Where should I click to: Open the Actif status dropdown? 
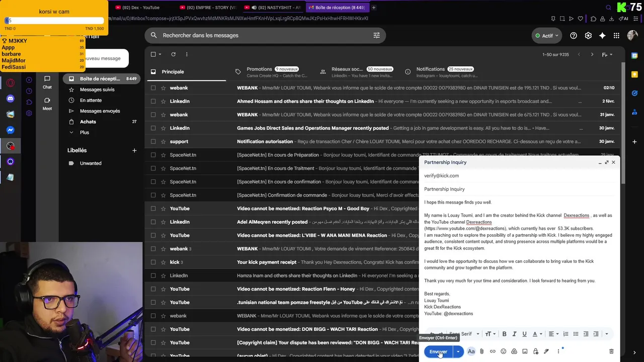coord(546,36)
